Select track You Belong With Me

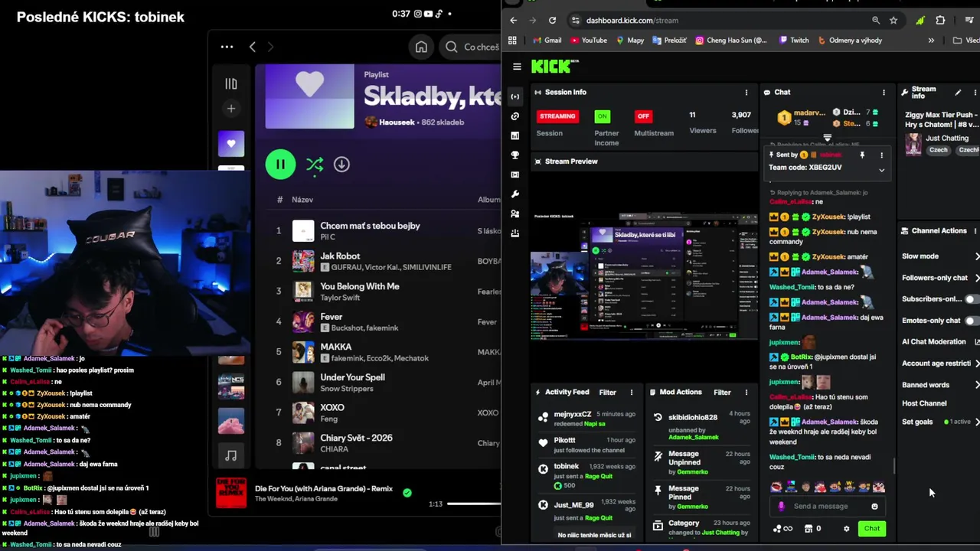coord(360,286)
